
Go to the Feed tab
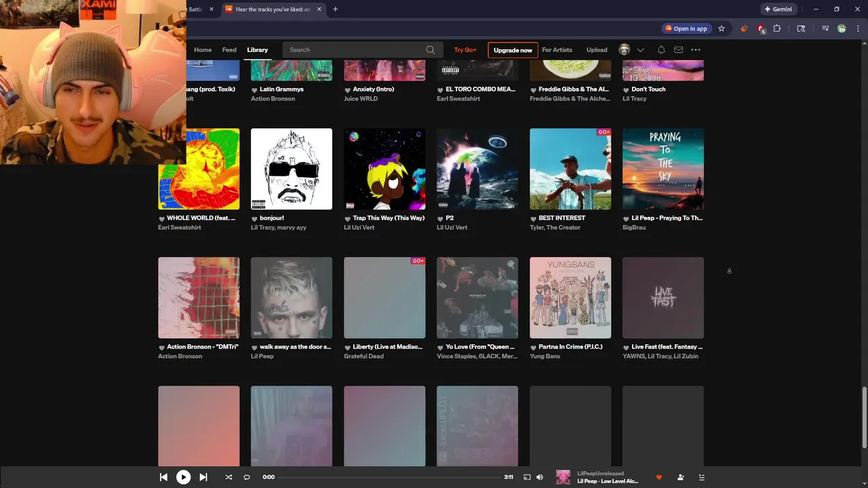(229, 49)
